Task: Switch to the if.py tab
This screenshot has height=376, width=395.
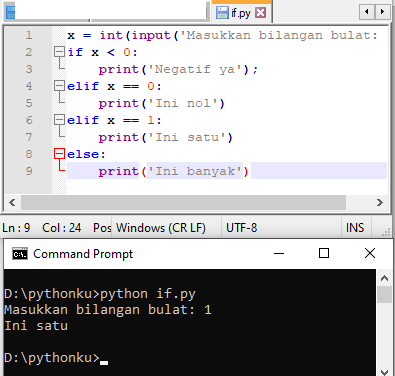Action: click(x=242, y=12)
